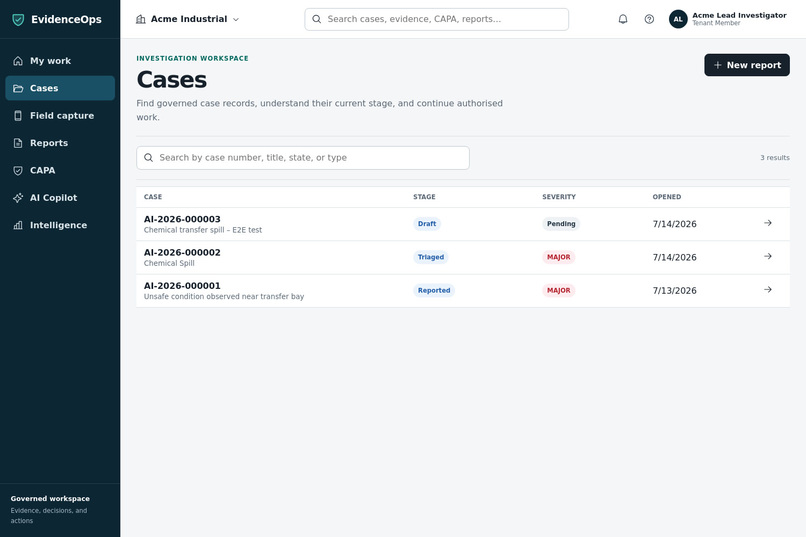The width and height of the screenshot is (806, 537).
Task: Click the Draft stage badge
Action: (x=427, y=224)
